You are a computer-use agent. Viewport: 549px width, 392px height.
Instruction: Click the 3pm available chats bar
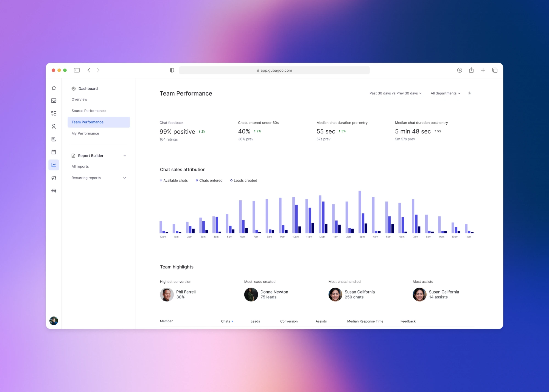[360, 212]
